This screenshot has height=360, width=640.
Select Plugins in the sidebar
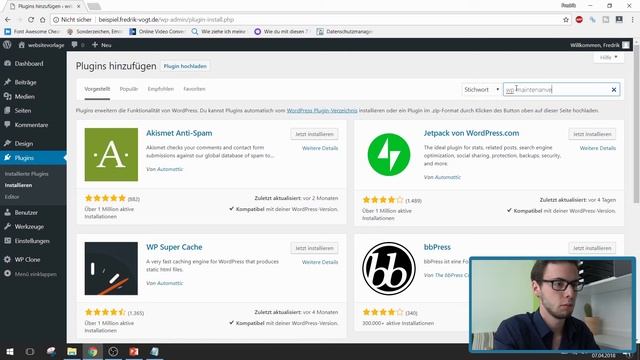[24, 158]
